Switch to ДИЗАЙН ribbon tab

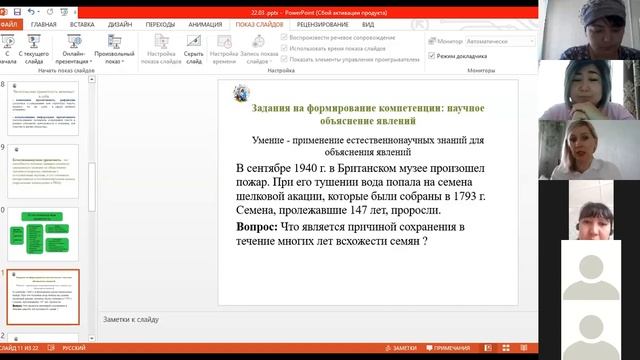120,24
